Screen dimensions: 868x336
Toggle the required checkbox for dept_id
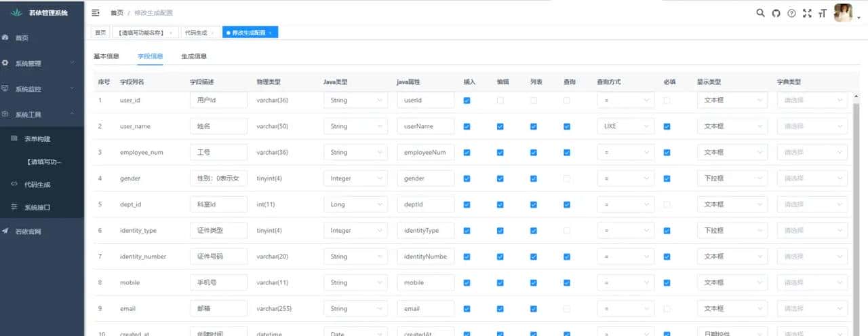tap(667, 204)
